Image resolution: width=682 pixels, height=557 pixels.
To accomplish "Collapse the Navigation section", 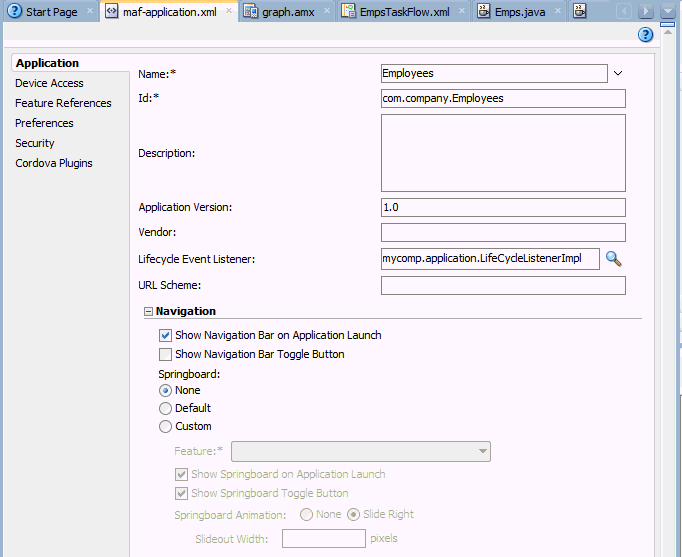I will 149,311.
